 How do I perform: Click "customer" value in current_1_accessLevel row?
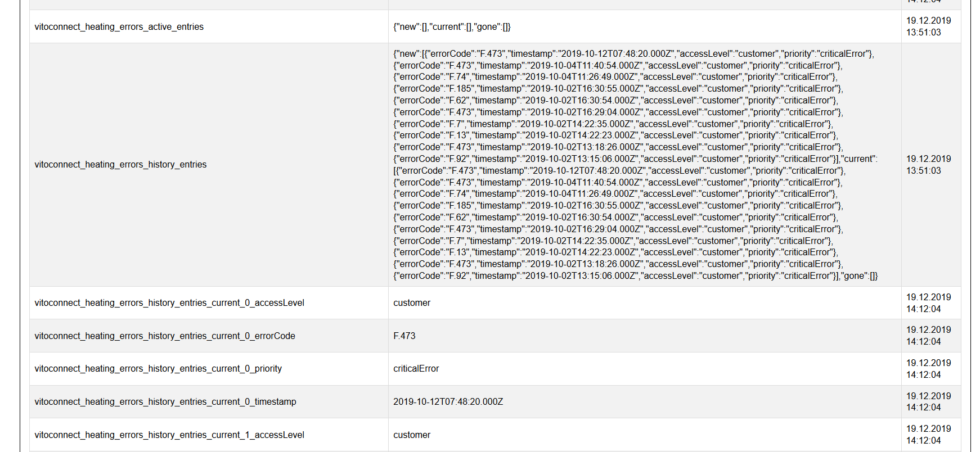click(412, 435)
